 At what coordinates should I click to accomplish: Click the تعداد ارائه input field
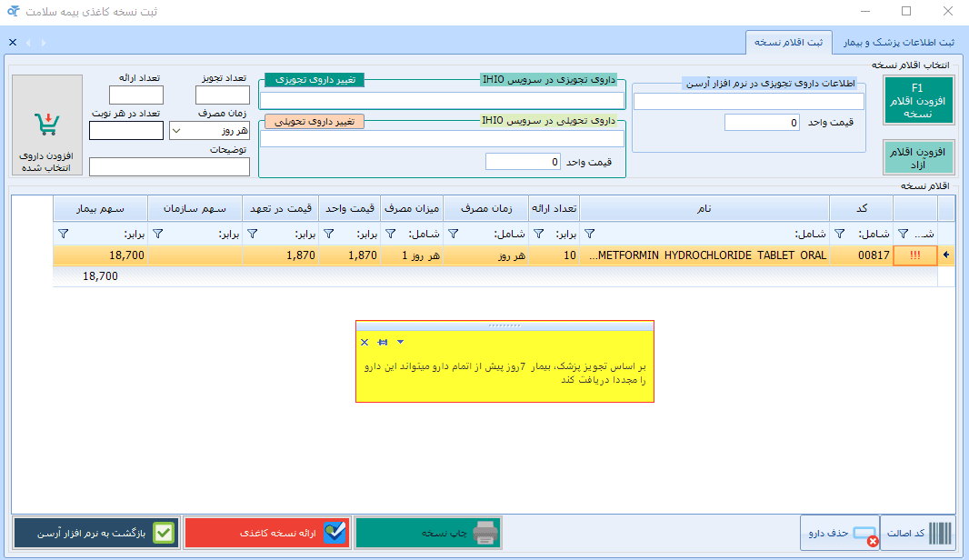tap(136, 95)
